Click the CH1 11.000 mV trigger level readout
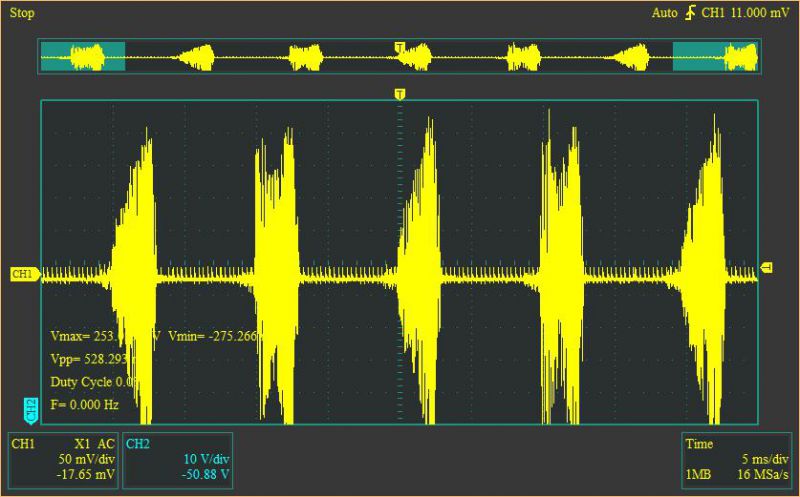Viewport: 800px width, 497px height. [746, 13]
